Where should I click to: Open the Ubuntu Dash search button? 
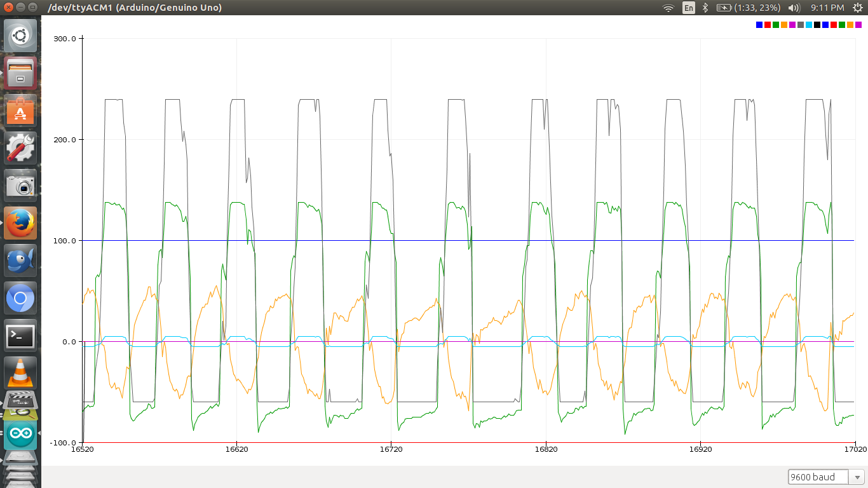click(20, 35)
